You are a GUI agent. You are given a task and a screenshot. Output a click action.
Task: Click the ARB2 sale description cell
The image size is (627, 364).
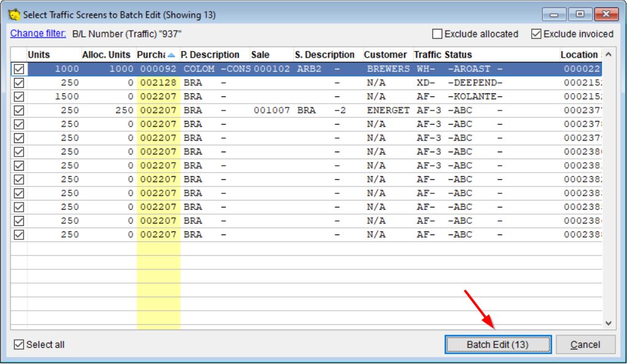(x=309, y=69)
